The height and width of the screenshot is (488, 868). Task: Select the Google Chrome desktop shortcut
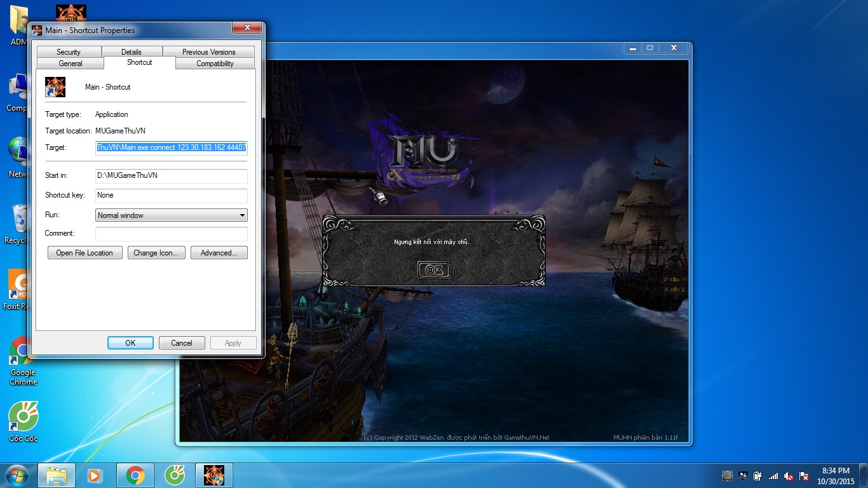pyautogui.click(x=23, y=361)
